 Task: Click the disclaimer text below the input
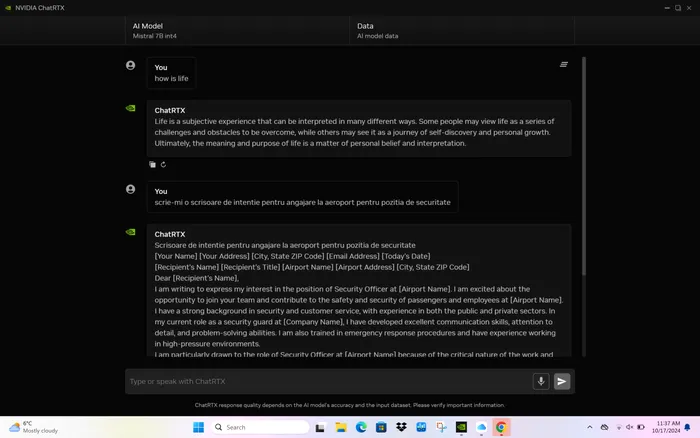click(350, 405)
